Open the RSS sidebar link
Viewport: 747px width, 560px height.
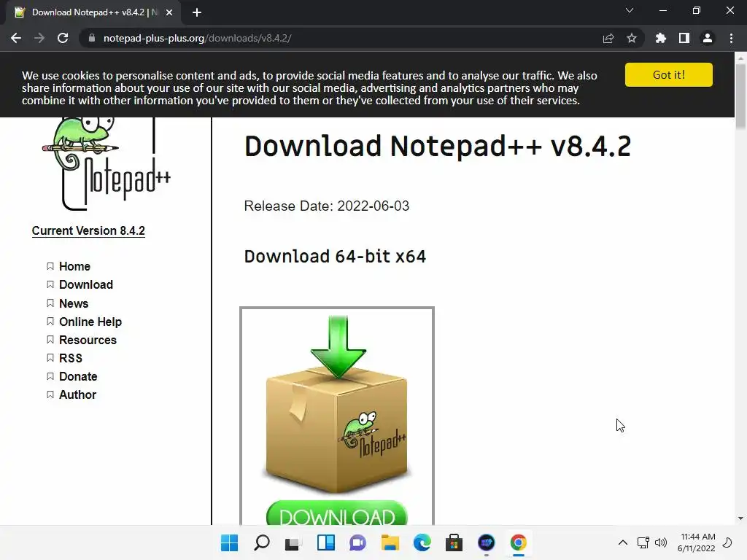pyautogui.click(x=71, y=358)
